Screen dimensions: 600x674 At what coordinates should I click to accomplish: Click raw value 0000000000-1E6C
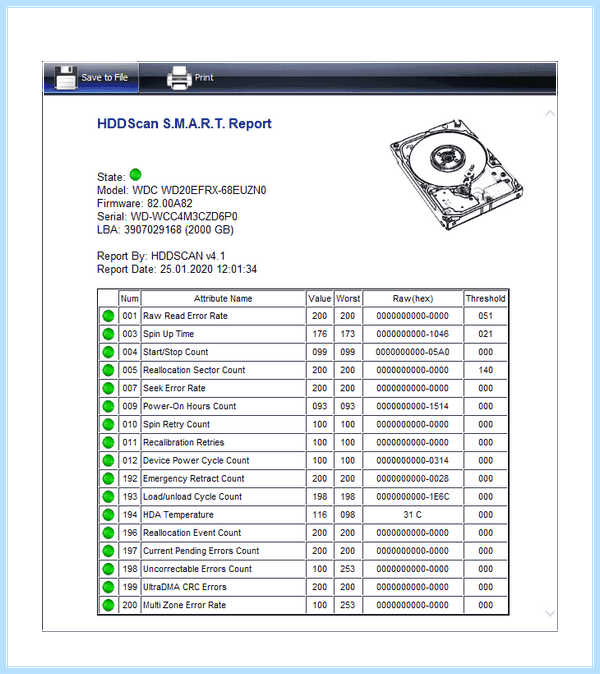point(413,496)
